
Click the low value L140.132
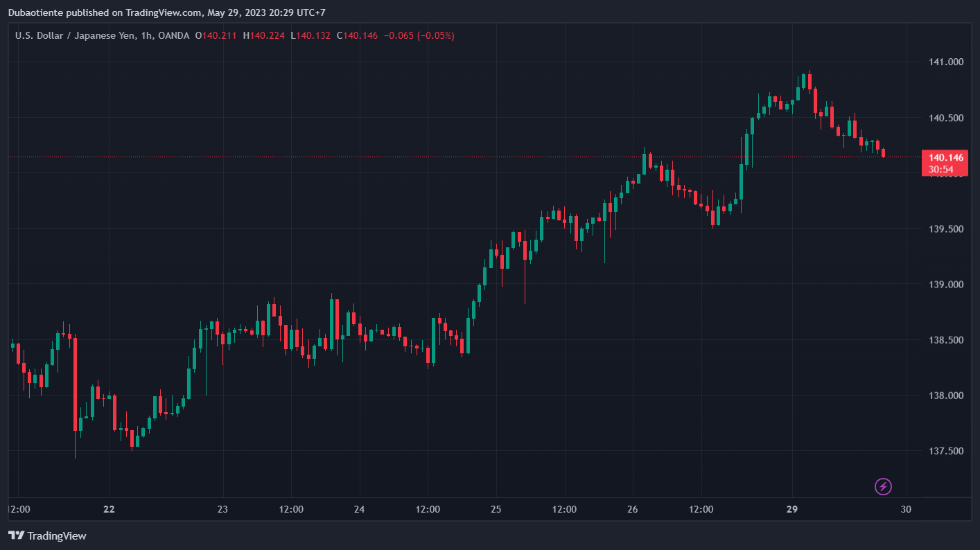coord(310,35)
